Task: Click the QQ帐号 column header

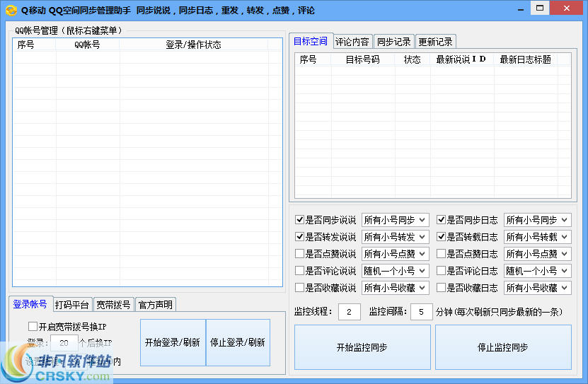Action: pos(87,45)
